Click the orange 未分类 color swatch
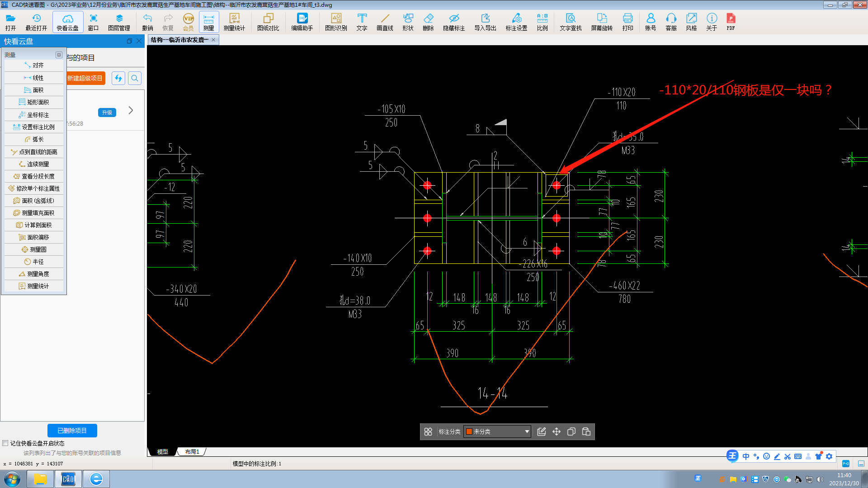Viewport: 868px width, 488px height. (469, 432)
